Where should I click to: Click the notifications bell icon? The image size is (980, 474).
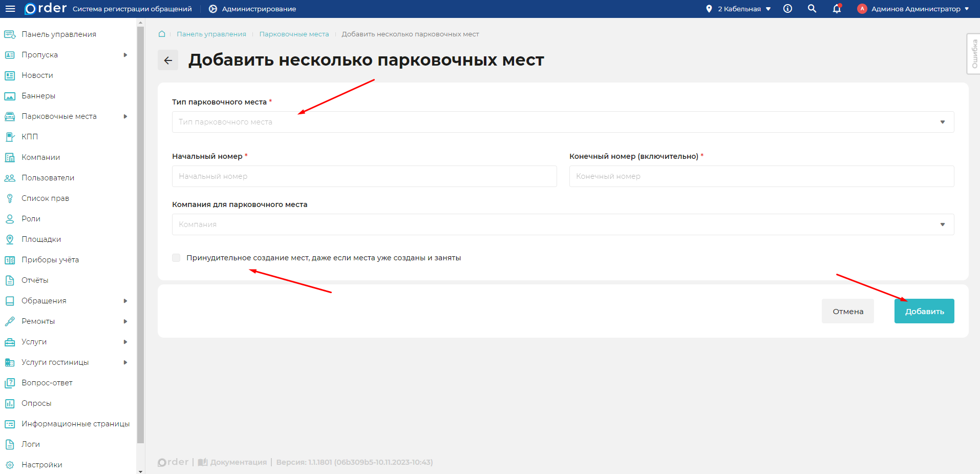(836, 9)
